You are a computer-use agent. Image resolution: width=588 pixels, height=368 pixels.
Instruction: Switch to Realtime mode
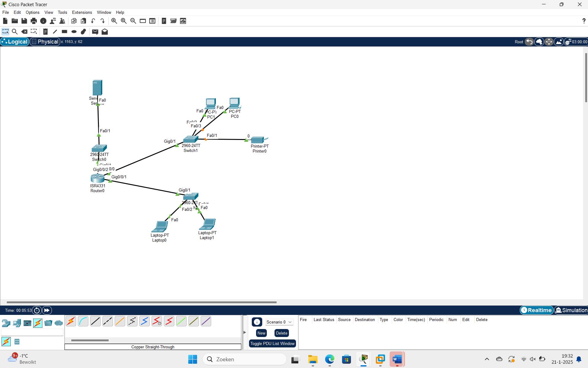point(536,310)
